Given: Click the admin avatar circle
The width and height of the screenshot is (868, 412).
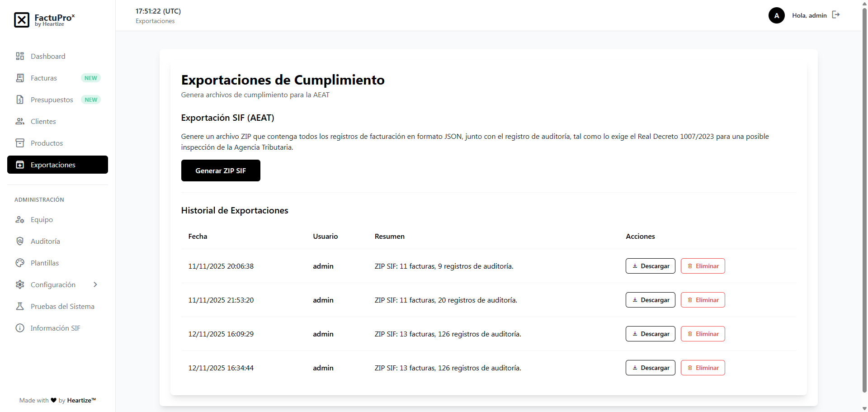Looking at the screenshot, I should coord(776,15).
